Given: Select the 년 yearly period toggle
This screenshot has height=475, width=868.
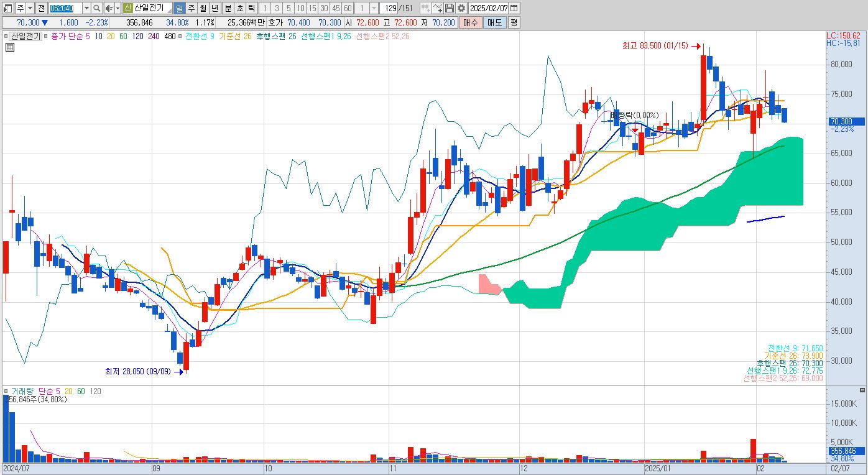Looking at the screenshot, I should click(215, 8).
